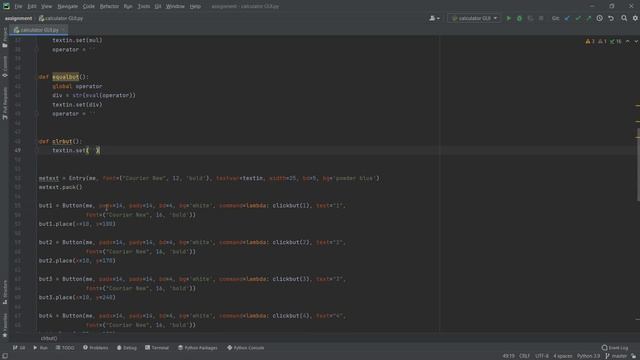Open the Window menu
Image resolution: width=640 pixels, height=360 pixels.
[175, 7]
